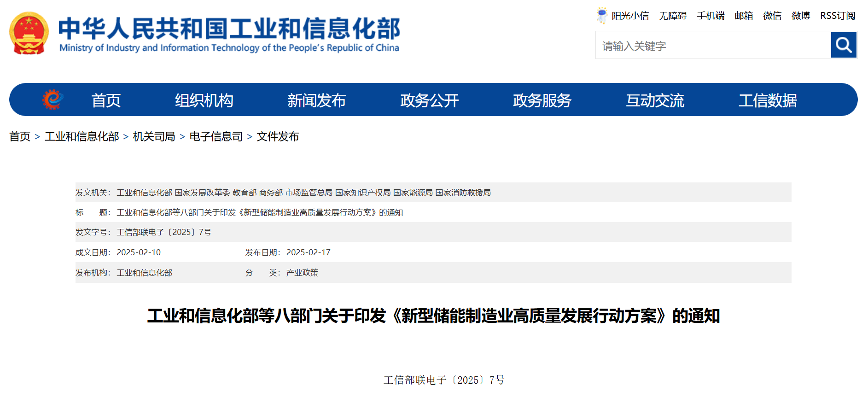Click 机关司局 breadcrumb link
The height and width of the screenshot is (398, 868).
pyautogui.click(x=154, y=137)
